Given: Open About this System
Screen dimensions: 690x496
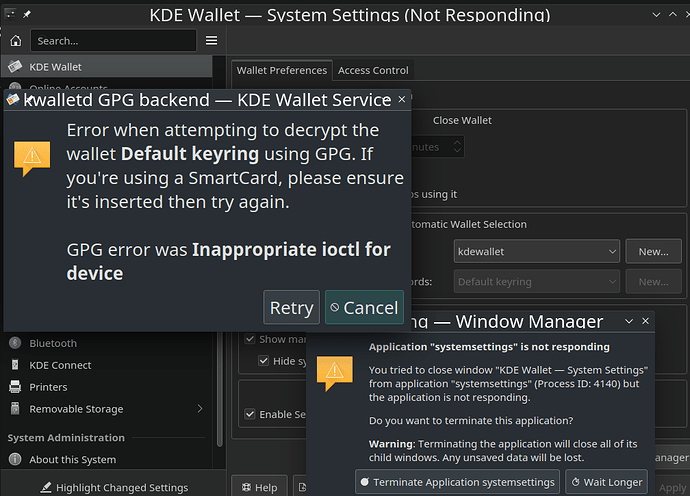Looking at the screenshot, I should pos(106,459).
